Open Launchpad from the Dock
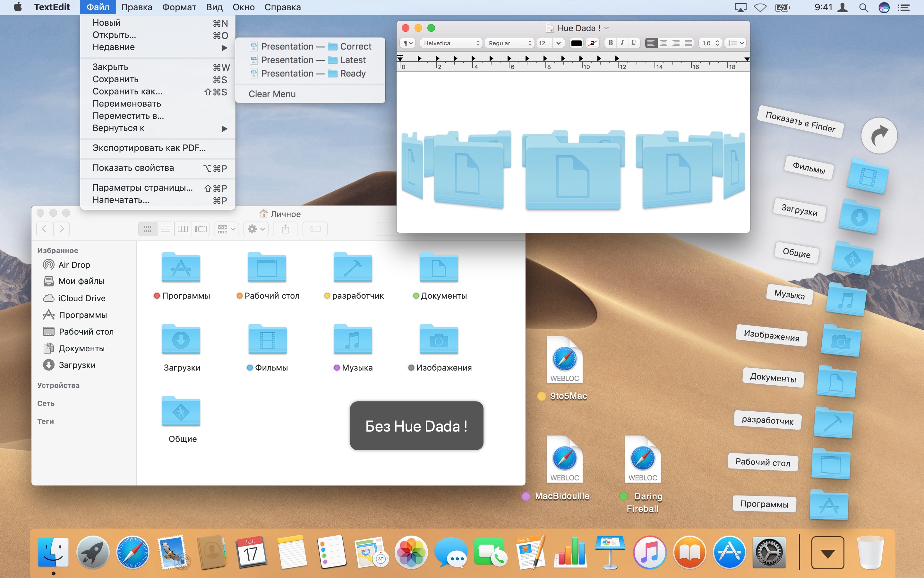This screenshot has height=578, width=924. tap(93, 552)
